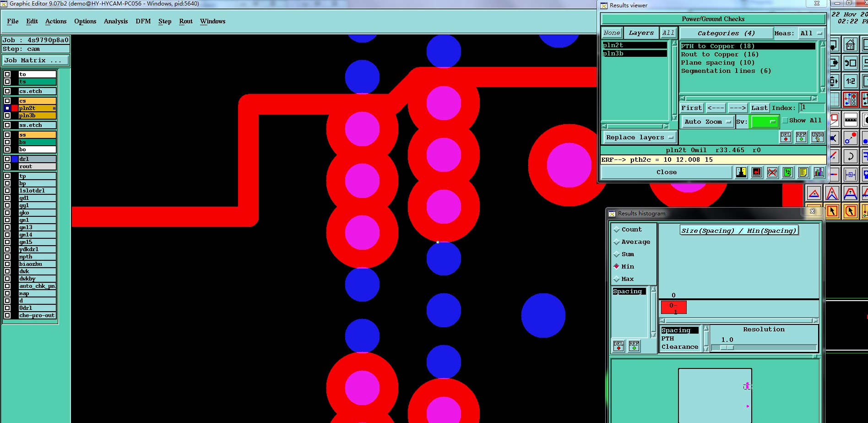Image resolution: width=868 pixels, height=423 pixels.
Task: Click the red 0-1 histogram bar
Action: coord(673,307)
